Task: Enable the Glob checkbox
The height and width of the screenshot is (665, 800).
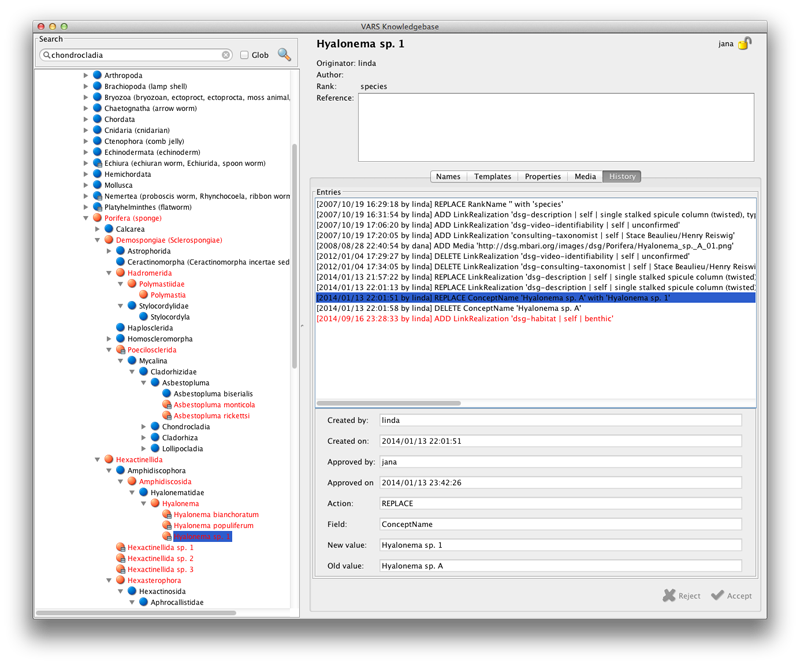Action: point(244,55)
